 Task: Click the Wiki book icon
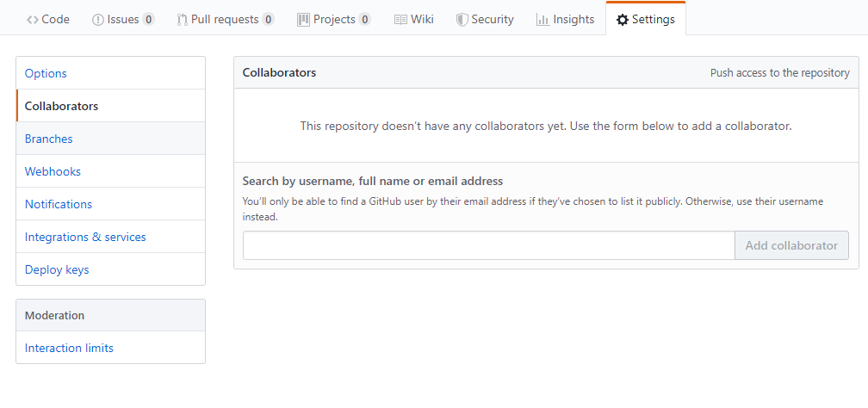[400, 19]
